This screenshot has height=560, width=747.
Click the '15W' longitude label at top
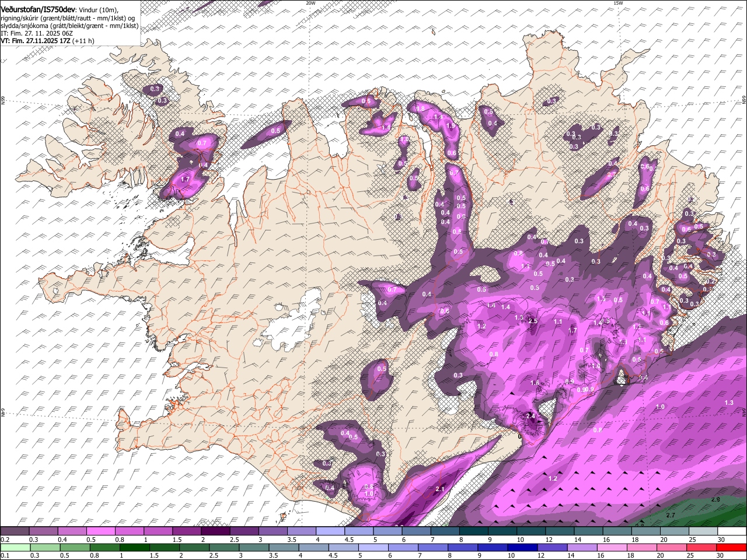point(618,3)
